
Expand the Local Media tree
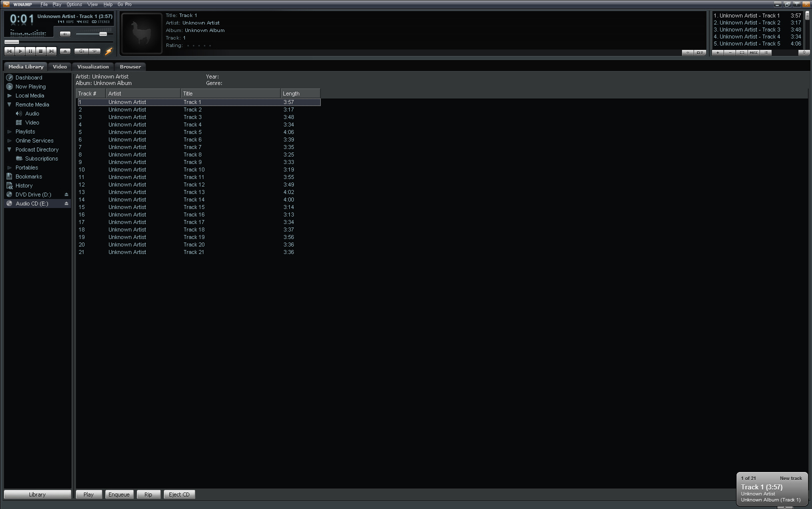(x=9, y=95)
